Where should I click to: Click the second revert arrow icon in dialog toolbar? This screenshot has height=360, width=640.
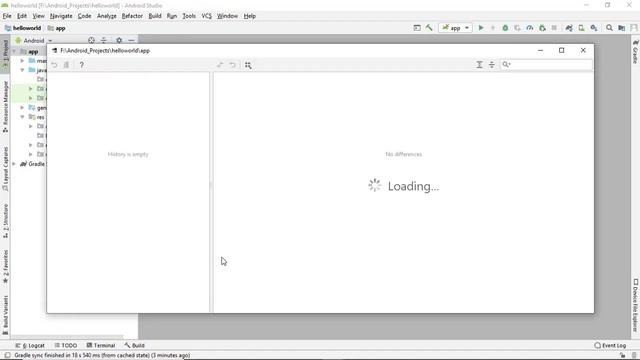(x=232, y=65)
